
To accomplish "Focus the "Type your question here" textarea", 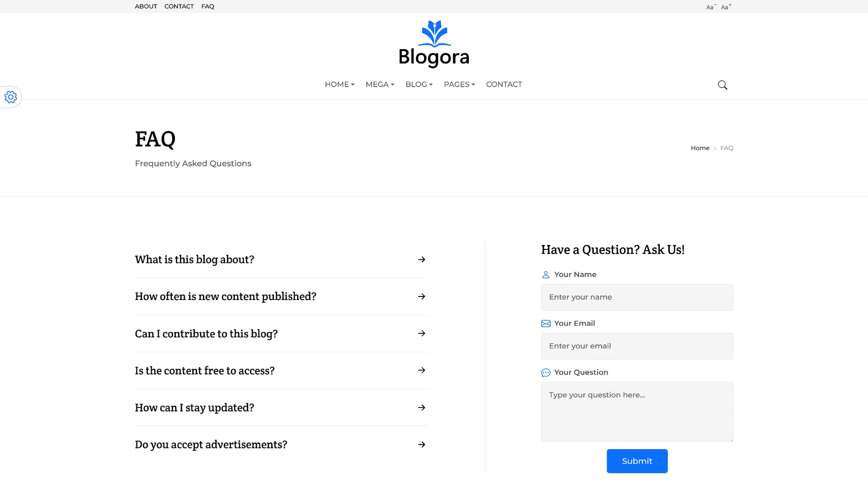I will point(637,412).
